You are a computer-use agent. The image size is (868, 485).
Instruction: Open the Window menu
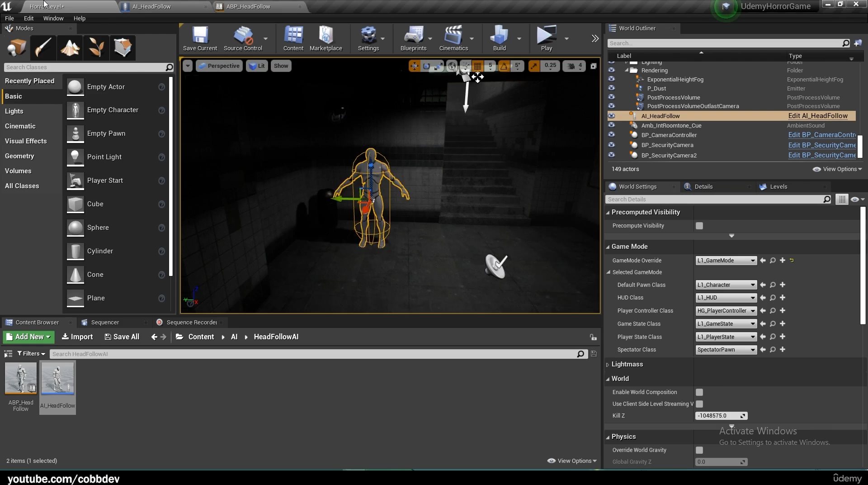point(53,18)
